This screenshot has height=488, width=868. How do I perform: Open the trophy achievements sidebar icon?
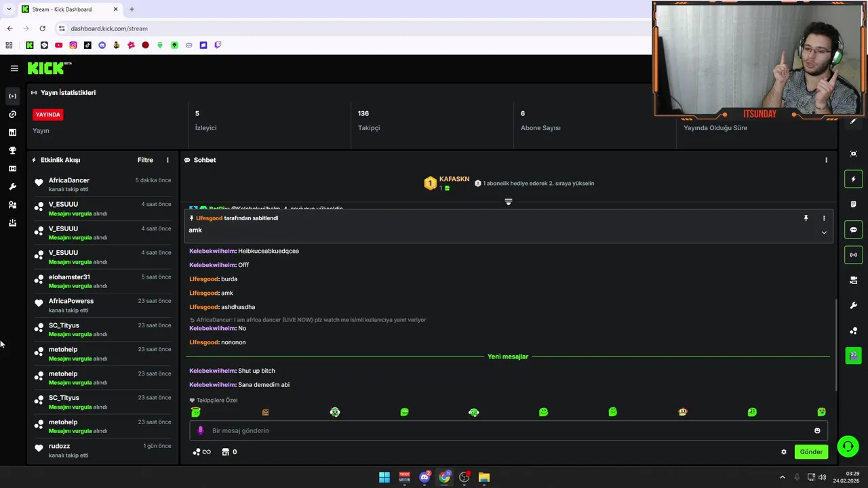point(12,150)
